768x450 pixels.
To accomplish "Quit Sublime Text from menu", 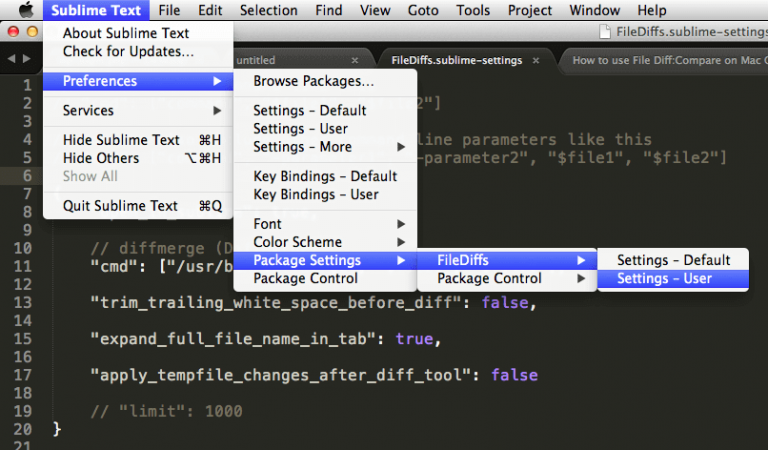I will [120, 206].
